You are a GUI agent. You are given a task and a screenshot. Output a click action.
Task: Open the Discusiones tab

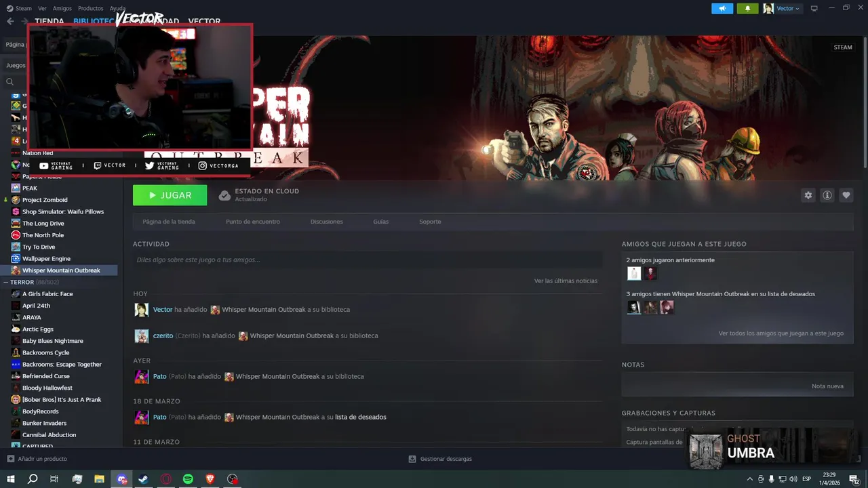(x=327, y=222)
